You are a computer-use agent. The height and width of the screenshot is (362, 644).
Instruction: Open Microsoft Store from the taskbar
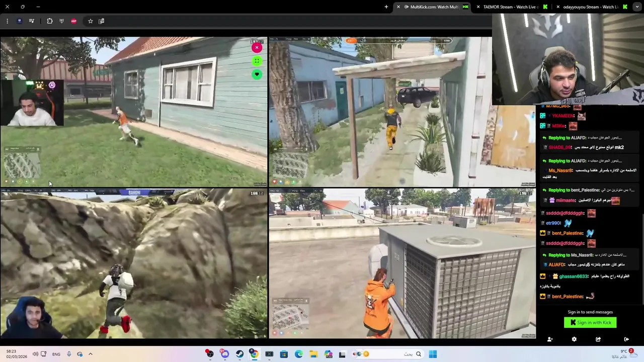point(284,354)
